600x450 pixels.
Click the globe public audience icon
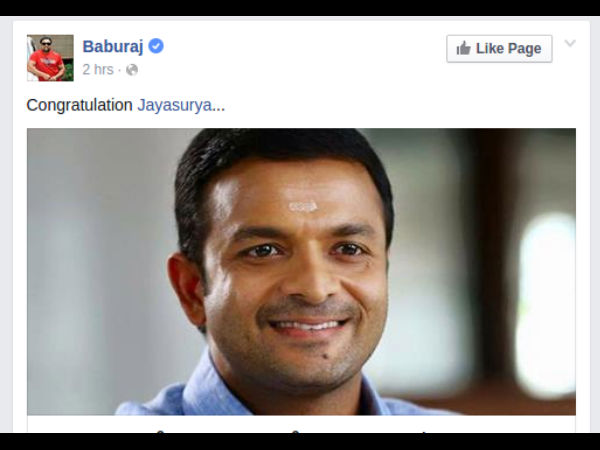pos(132,70)
